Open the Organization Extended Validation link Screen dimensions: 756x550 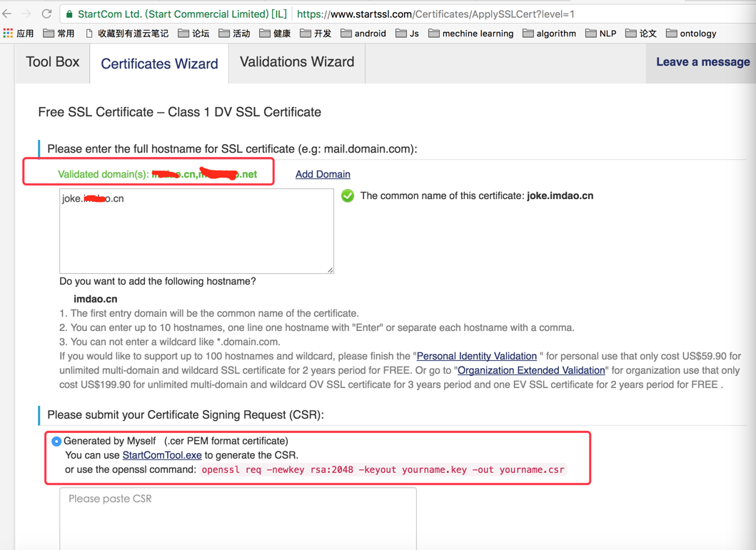tap(531, 370)
